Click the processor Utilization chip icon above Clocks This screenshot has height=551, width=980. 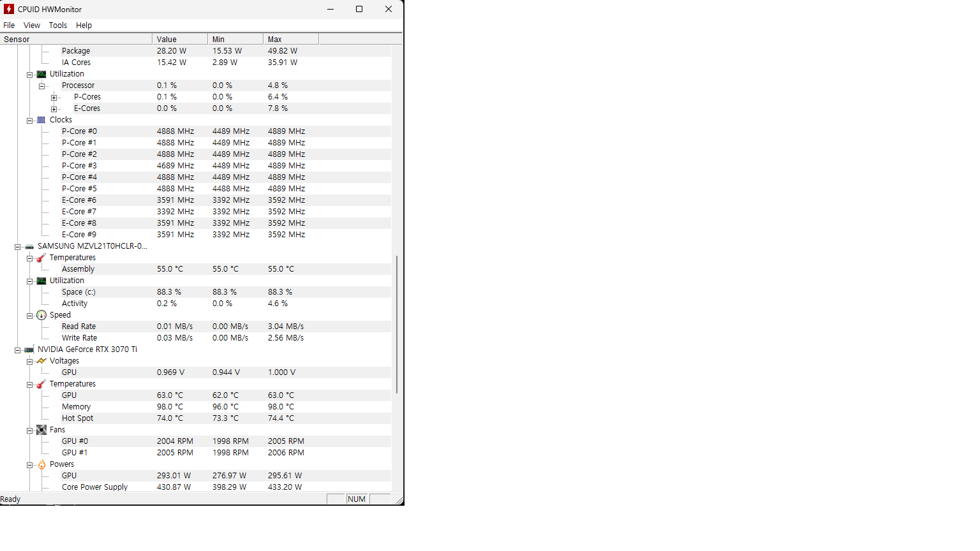41,74
